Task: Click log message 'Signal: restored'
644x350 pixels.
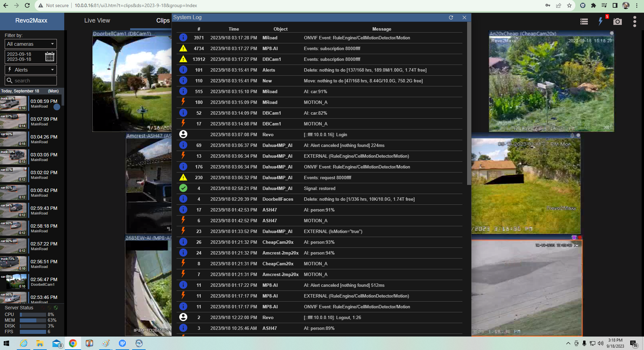Action: pos(319,188)
